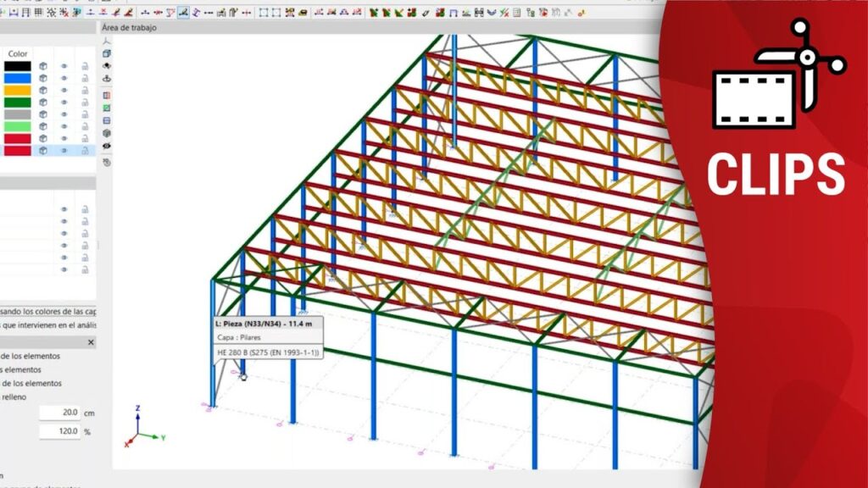Click the 20.0 cm input field
This screenshot has height=488, width=868.
point(59,413)
